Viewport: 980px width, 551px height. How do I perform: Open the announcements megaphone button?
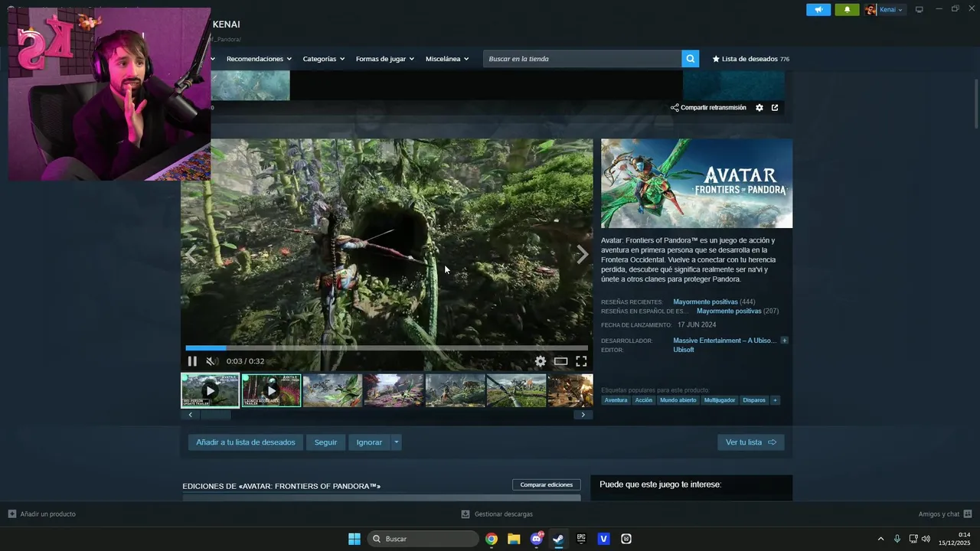pos(818,10)
